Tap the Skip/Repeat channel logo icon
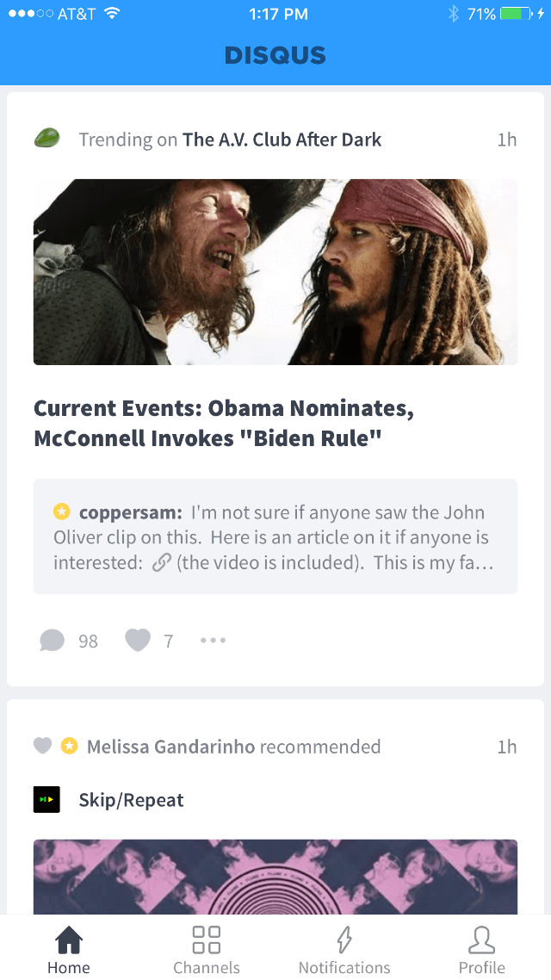The image size is (551, 980). [46, 800]
